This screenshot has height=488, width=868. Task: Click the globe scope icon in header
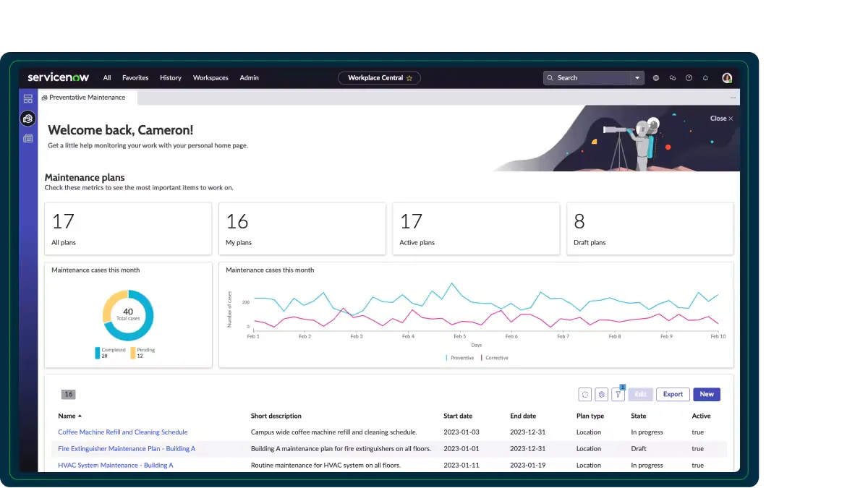coord(656,78)
